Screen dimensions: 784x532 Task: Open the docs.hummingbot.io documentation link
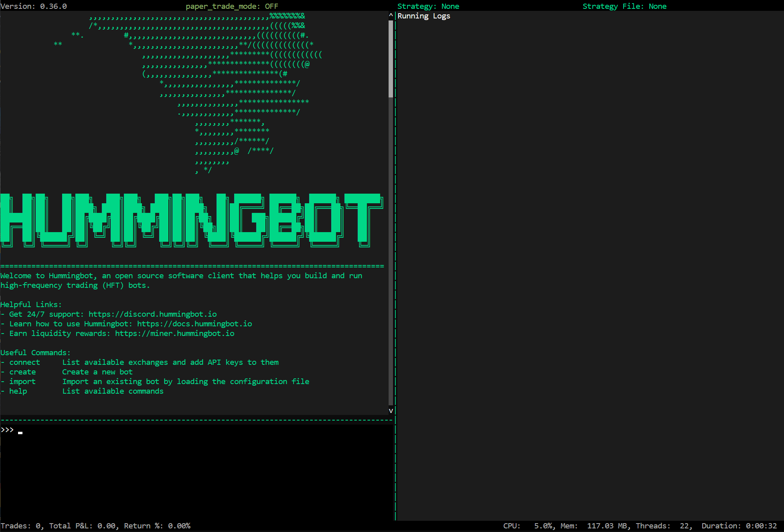194,324
